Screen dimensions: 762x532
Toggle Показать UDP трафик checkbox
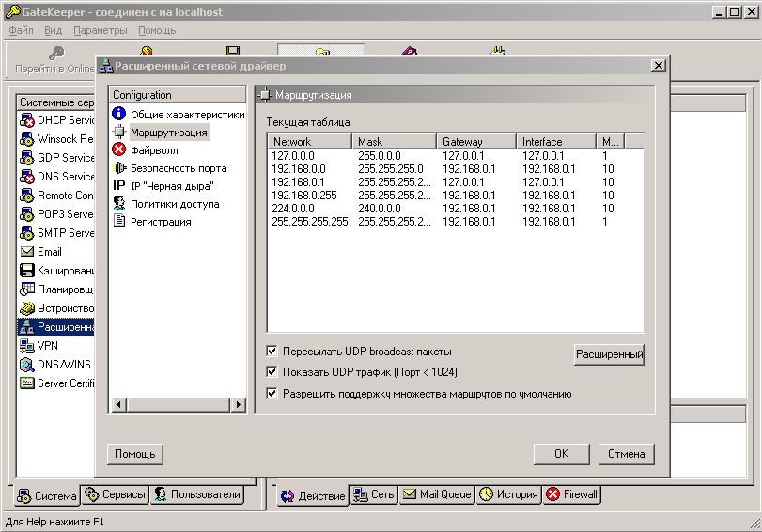point(272,372)
